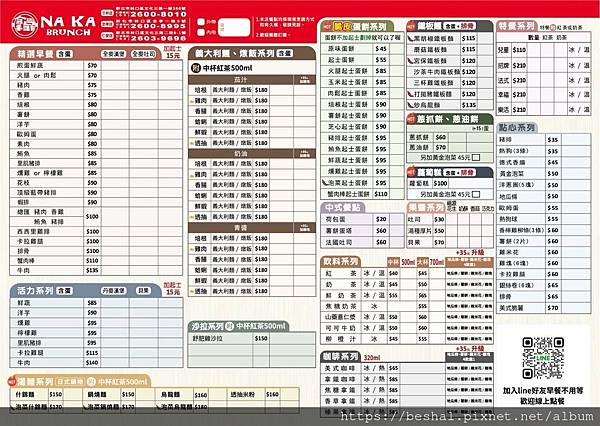The width and height of the screenshot is (600, 426).
Task: Click phone number 2600-8010
Action: 158,14
